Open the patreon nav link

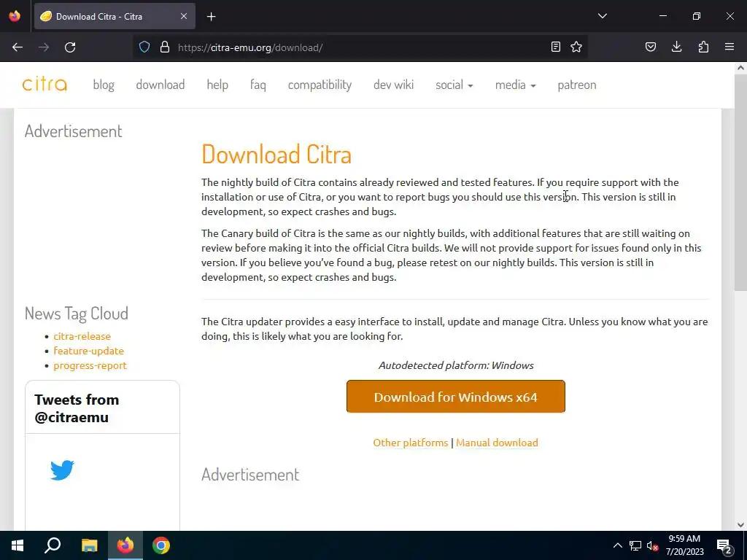[x=577, y=85]
